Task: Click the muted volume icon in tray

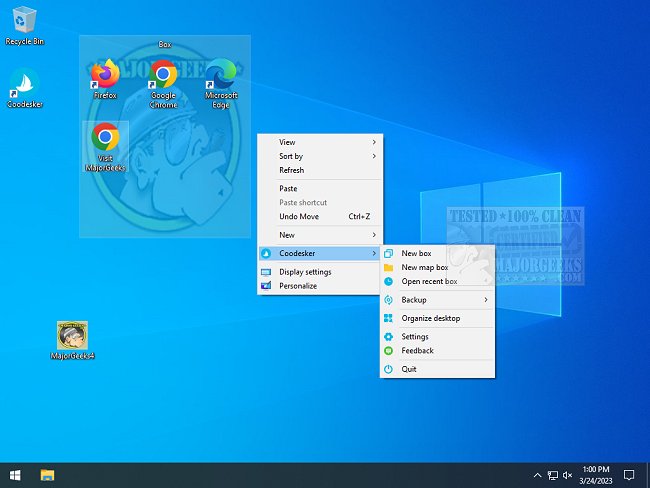Action: point(568,475)
